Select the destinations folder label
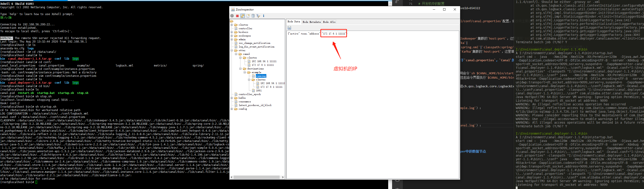 [255, 69]
